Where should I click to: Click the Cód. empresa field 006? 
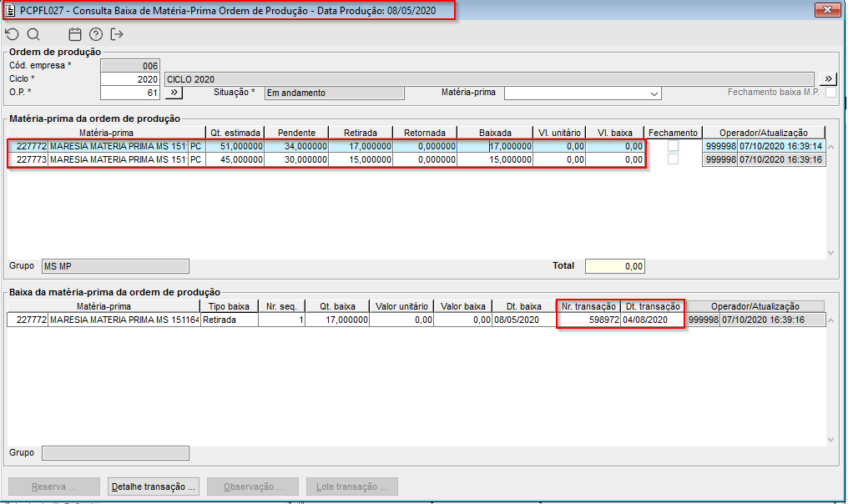(x=130, y=66)
